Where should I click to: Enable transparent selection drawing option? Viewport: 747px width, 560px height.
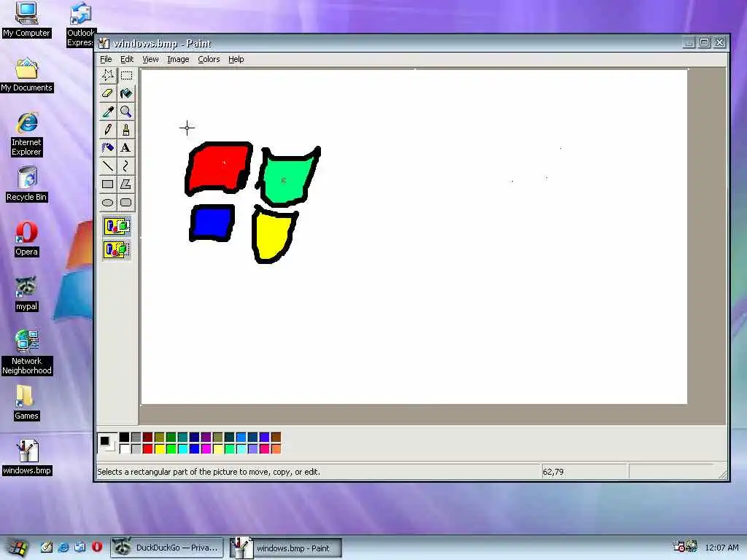[117, 249]
